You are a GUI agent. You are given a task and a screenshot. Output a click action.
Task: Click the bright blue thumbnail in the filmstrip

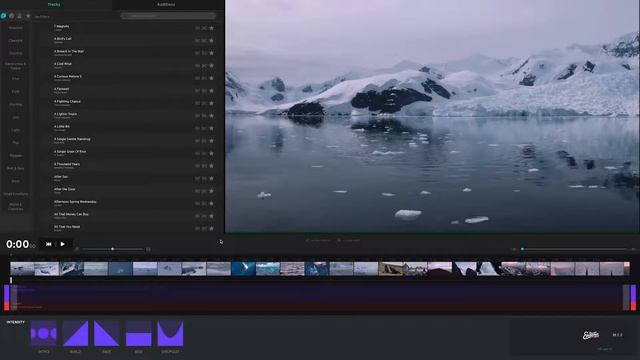[243, 269]
